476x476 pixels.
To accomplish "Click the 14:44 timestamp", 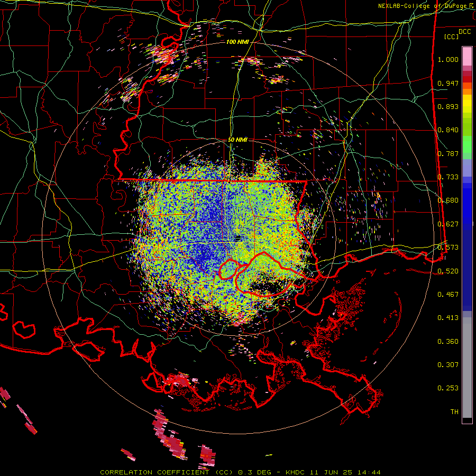I will tap(369, 472).
